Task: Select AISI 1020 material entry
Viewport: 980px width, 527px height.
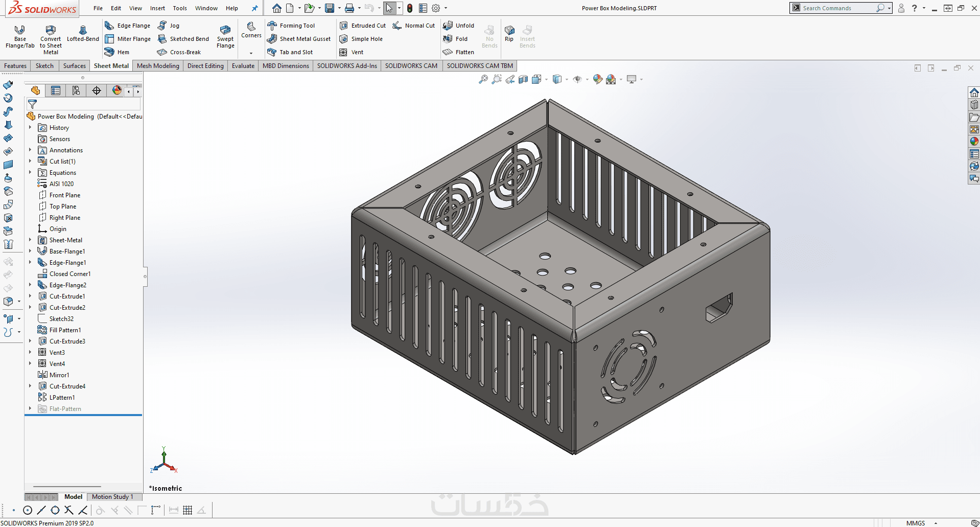Action: [x=56, y=184]
